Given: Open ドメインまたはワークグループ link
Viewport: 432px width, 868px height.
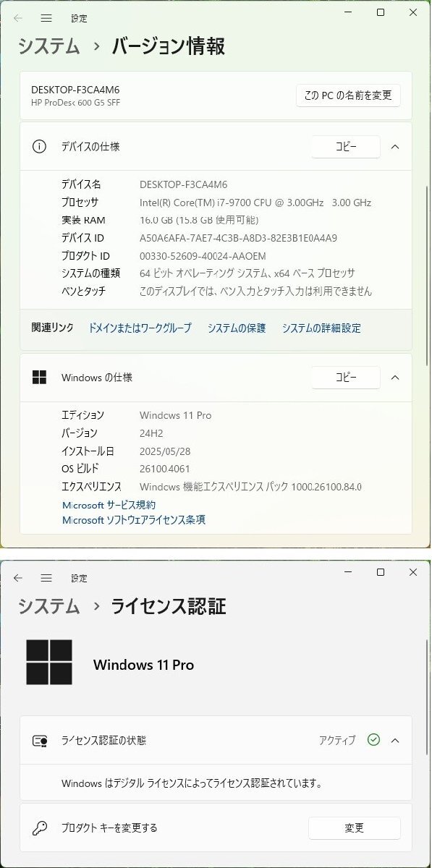Looking at the screenshot, I should coord(140,328).
